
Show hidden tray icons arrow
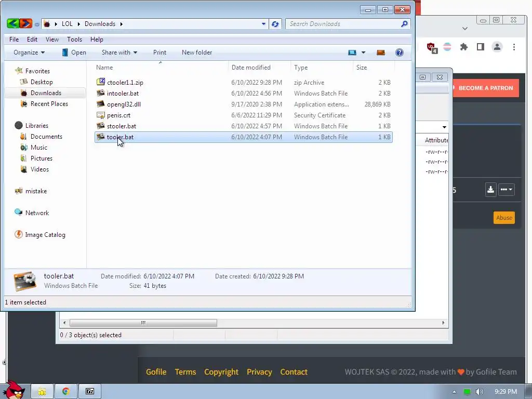(454, 392)
